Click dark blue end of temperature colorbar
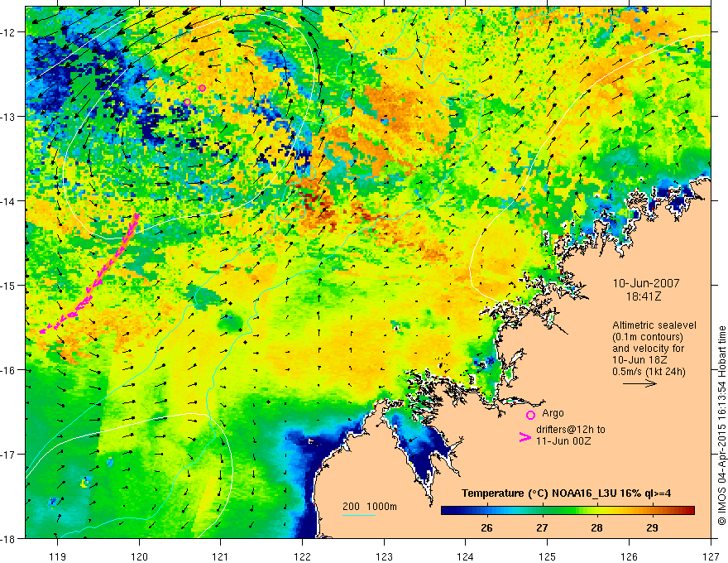728x563 pixels. (x=448, y=511)
